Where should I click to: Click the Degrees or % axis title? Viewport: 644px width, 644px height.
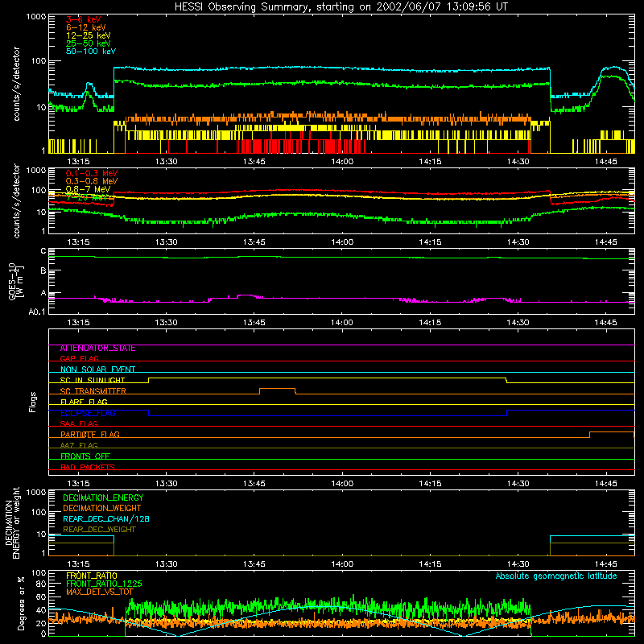tap(21, 603)
